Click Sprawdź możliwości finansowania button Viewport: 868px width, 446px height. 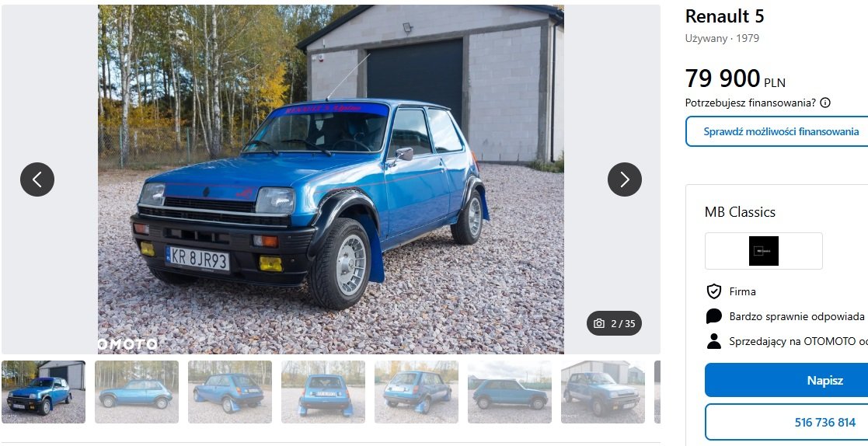point(780,131)
